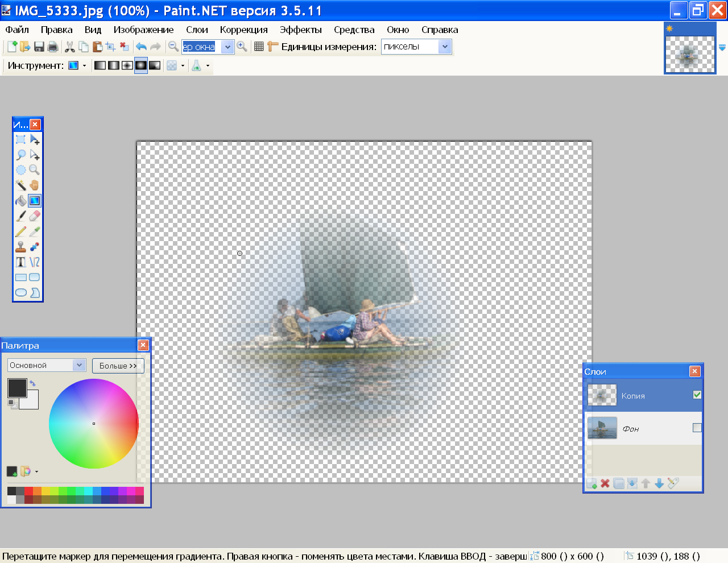The width and height of the screenshot is (728, 563).
Task: Select the Rectangle shape tool
Action: click(x=21, y=278)
